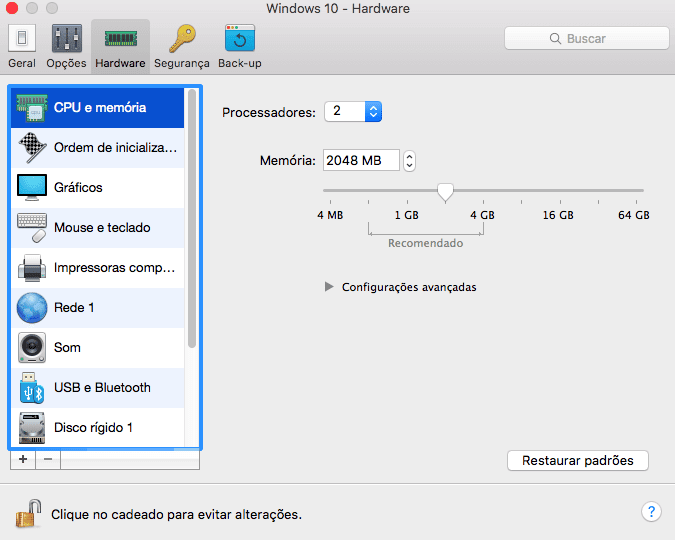Select CPU e memória in sidebar
The width and height of the screenshot is (675, 540).
pyautogui.click(x=98, y=108)
